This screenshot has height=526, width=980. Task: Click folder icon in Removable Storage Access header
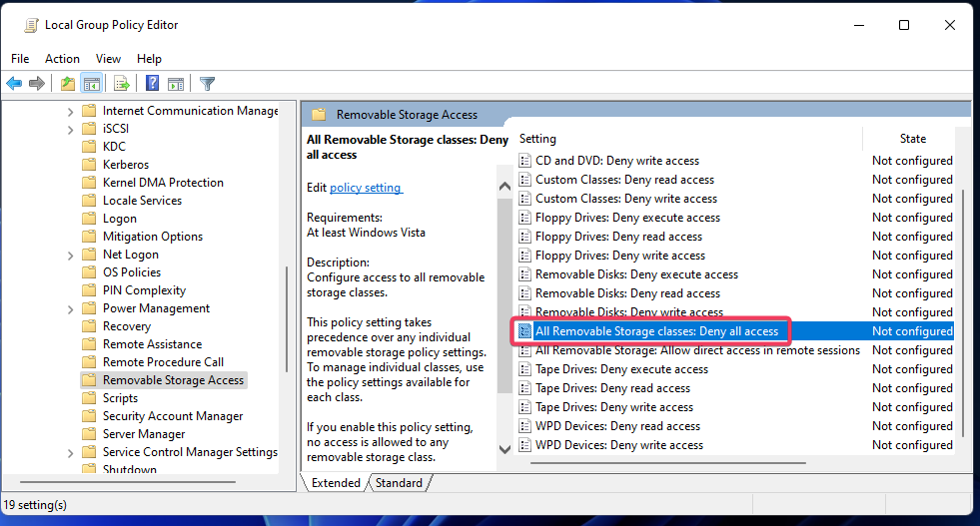(x=319, y=115)
